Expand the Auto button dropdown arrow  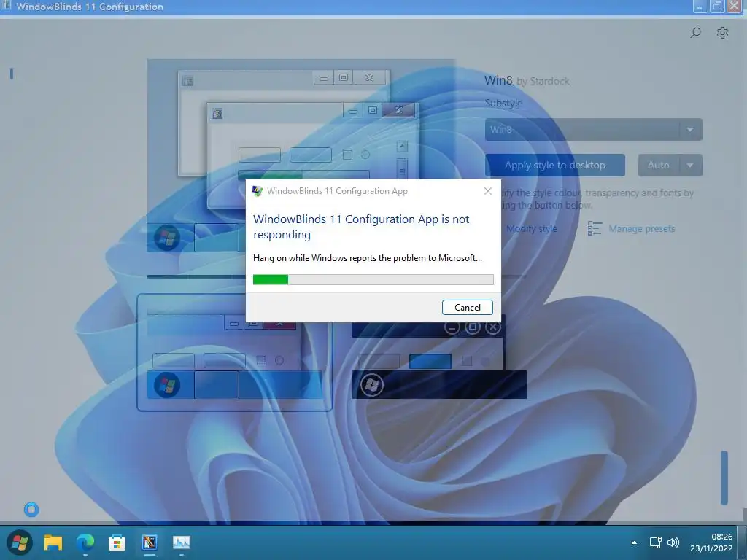coord(690,166)
